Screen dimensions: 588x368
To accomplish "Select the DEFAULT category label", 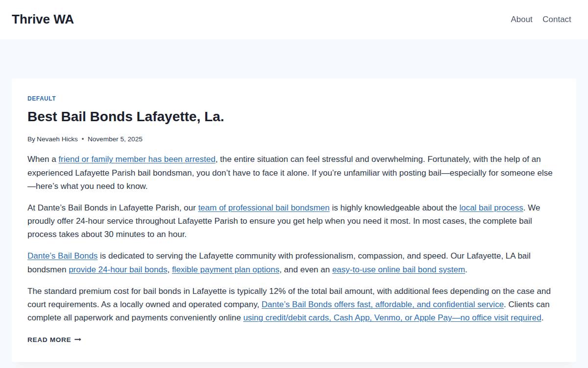I will (x=42, y=99).
